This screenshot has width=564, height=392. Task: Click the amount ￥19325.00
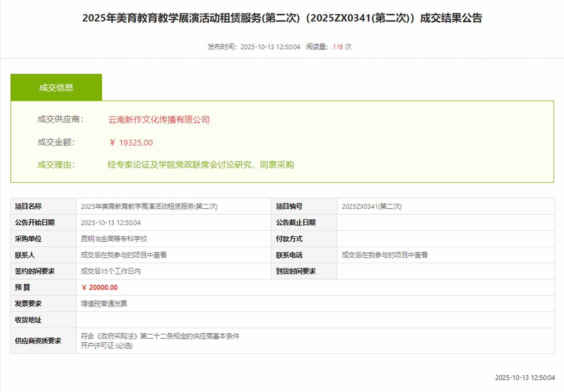[131, 143]
